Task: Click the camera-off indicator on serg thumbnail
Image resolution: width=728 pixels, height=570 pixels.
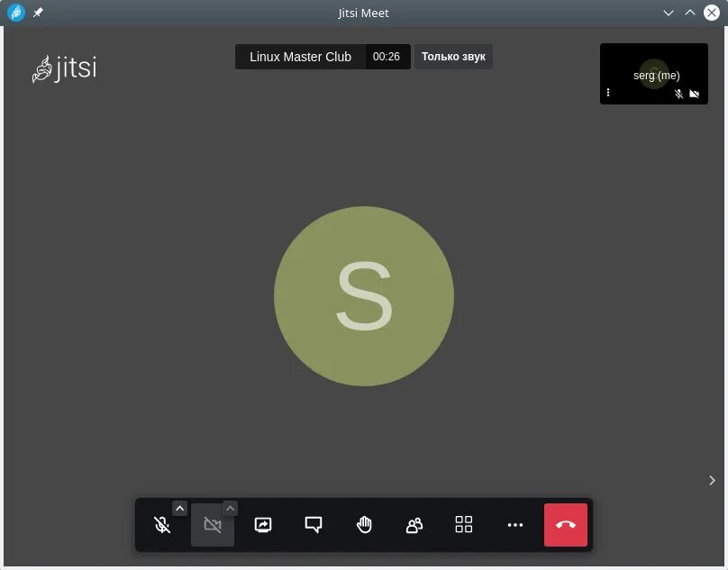Action: 694,94
